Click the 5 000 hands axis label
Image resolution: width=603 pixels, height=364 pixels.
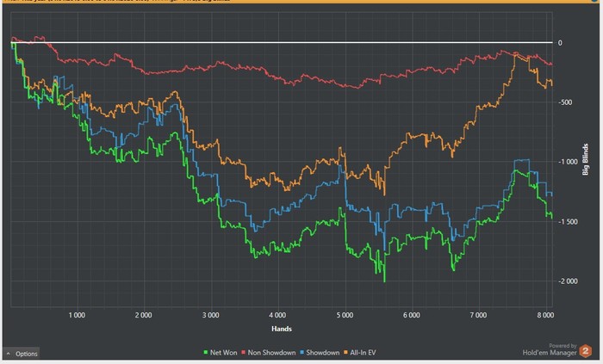(x=345, y=315)
